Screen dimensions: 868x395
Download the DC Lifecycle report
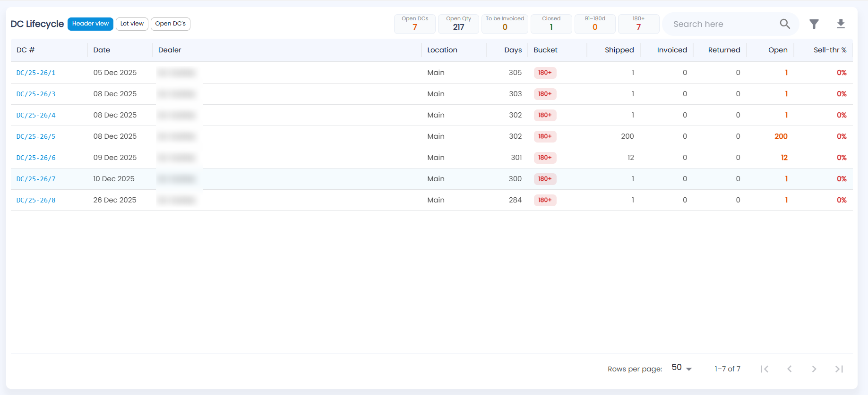click(x=841, y=24)
